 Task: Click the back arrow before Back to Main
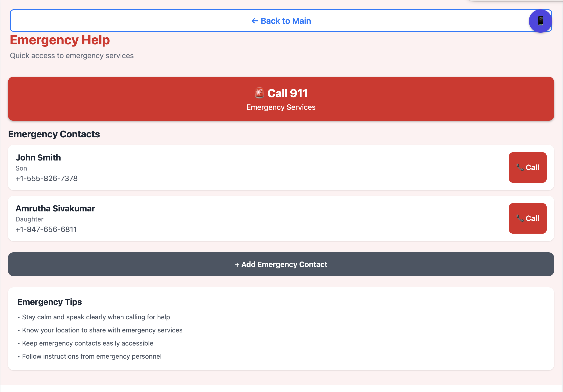[x=255, y=21]
